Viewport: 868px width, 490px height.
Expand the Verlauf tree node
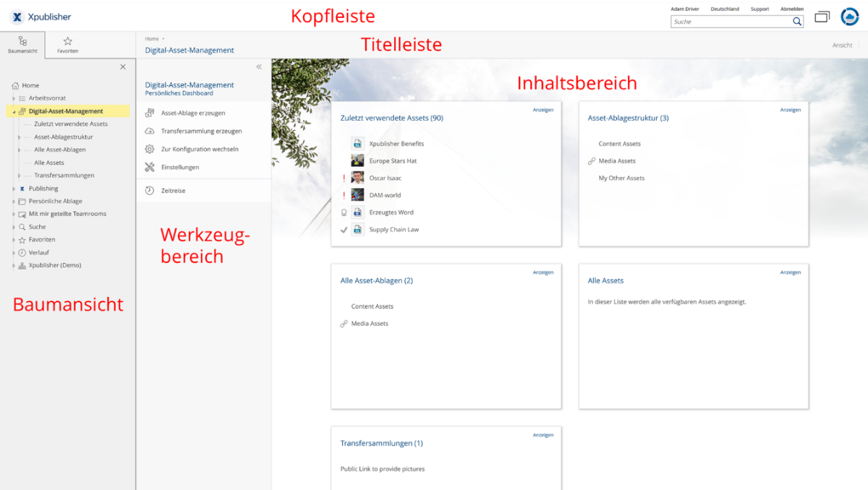point(14,253)
